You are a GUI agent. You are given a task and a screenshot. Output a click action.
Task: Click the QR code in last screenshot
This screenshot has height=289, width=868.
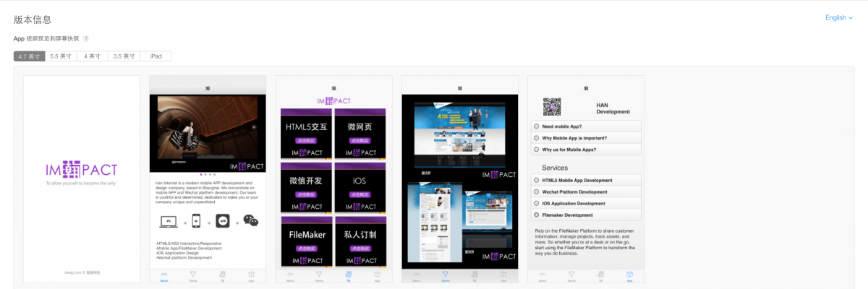[x=552, y=107]
